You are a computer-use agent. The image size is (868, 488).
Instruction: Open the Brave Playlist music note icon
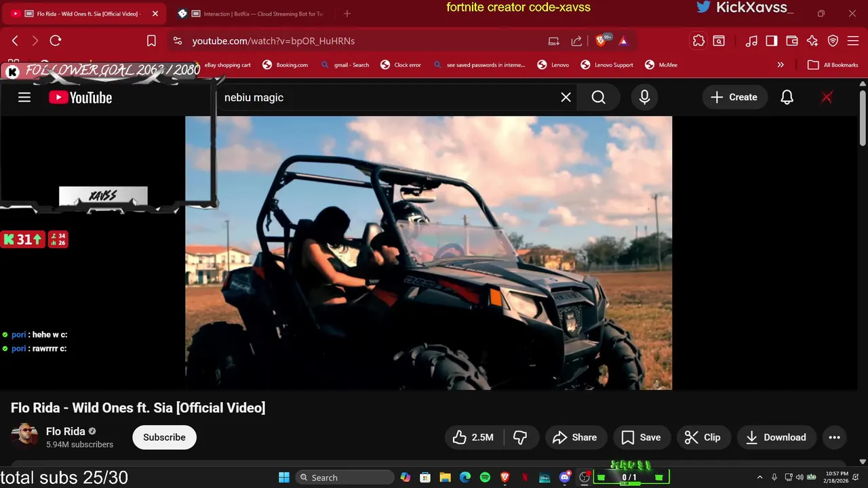click(x=751, y=41)
